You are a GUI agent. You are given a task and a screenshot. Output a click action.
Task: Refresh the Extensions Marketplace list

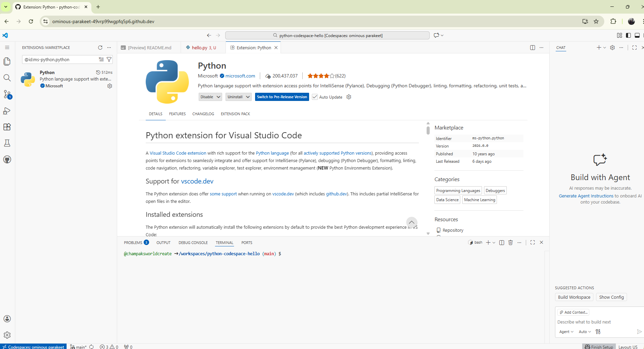(x=100, y=48)
